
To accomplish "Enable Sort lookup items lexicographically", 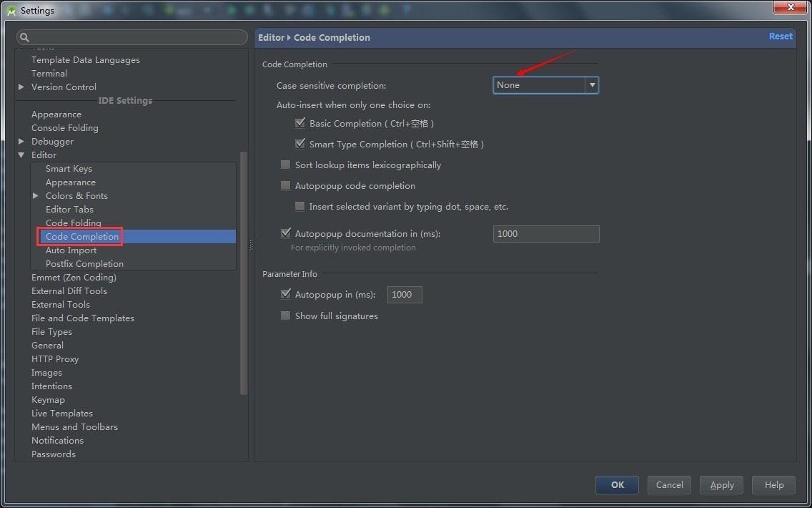I will coord(286,165).
